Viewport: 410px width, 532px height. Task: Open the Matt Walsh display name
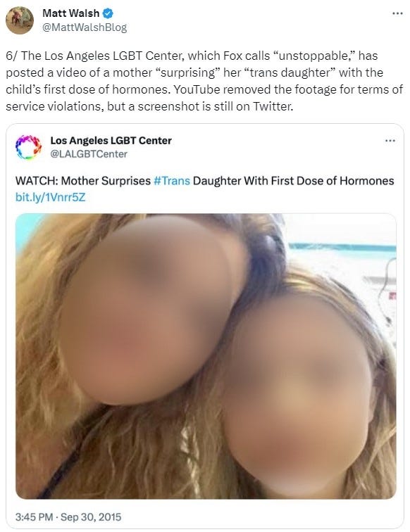tap(70, 13)
